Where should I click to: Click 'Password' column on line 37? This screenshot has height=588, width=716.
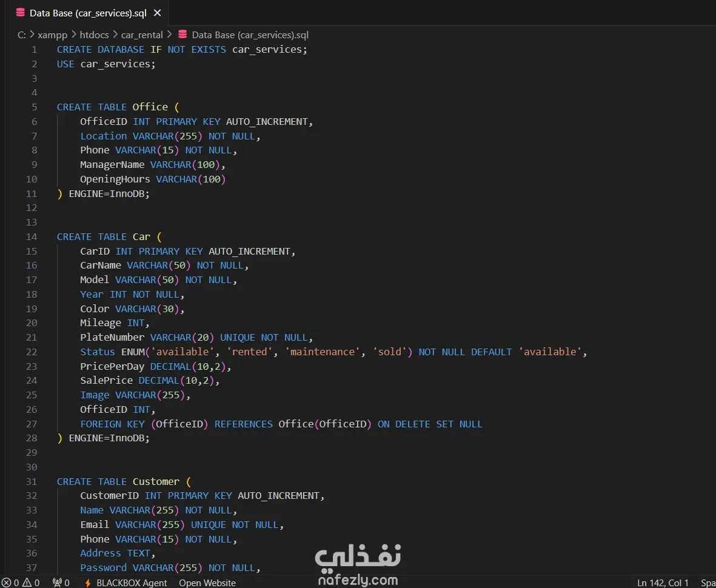point(104,567)
